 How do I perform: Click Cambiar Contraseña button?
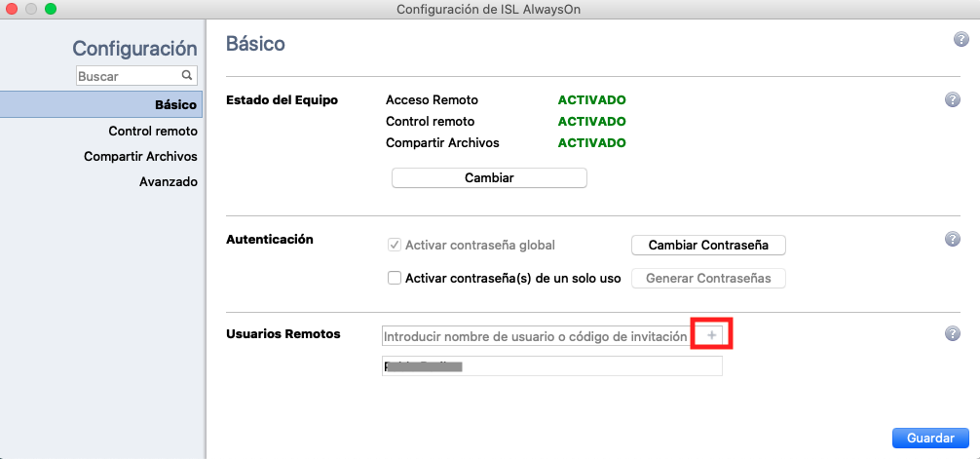pos(708,246)
